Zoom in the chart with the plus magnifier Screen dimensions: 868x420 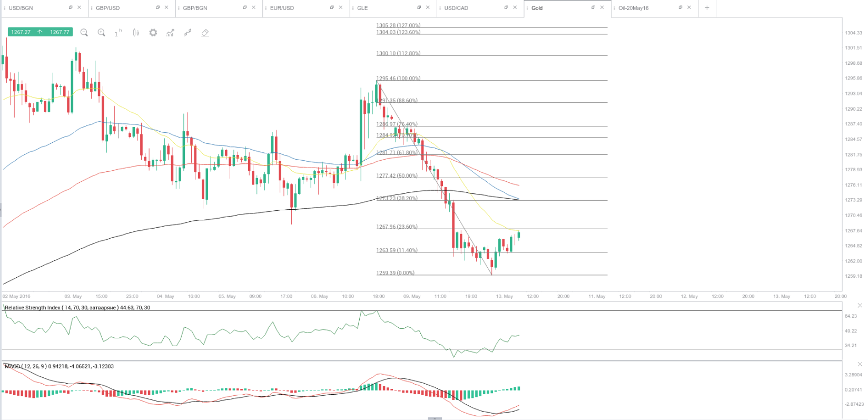pos(101,33)
